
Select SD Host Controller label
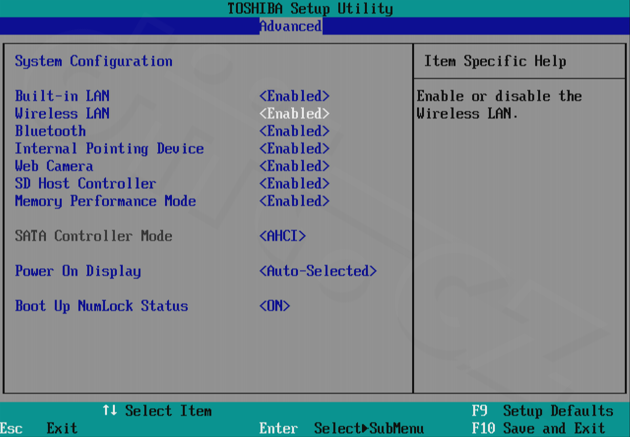click(85, 184)
